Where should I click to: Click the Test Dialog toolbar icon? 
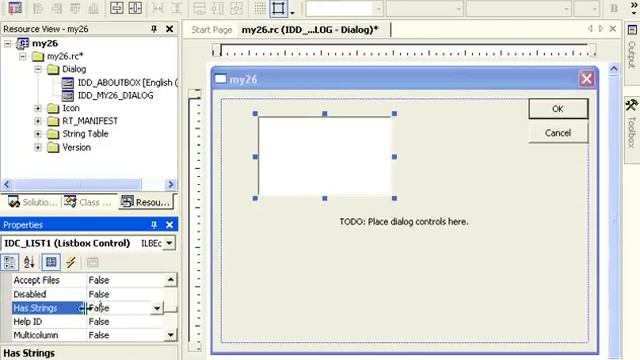(15, 8)
